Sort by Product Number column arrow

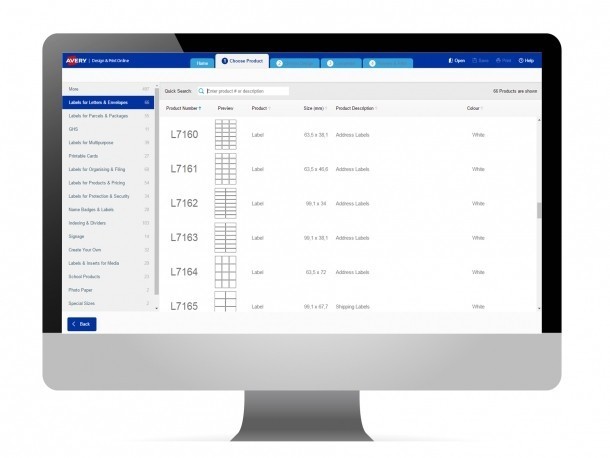click(x=200, y=108)
